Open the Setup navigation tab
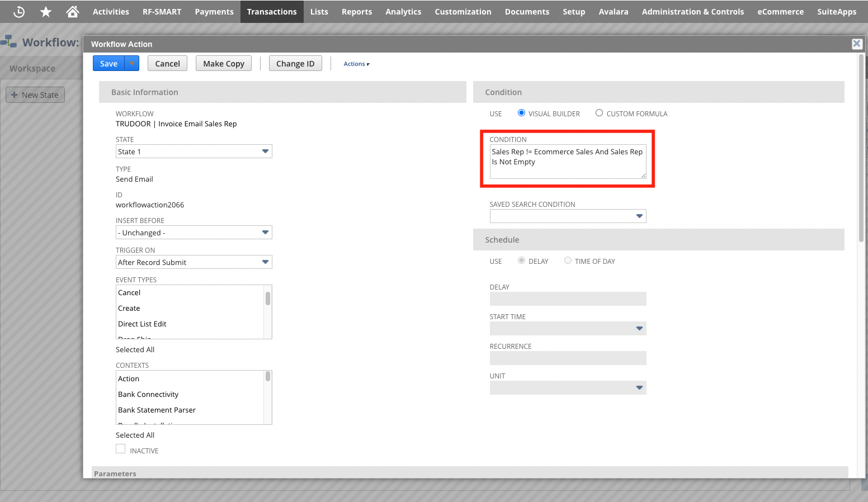Viewport: 868px width, 502px height. click(x=574, y=11)
